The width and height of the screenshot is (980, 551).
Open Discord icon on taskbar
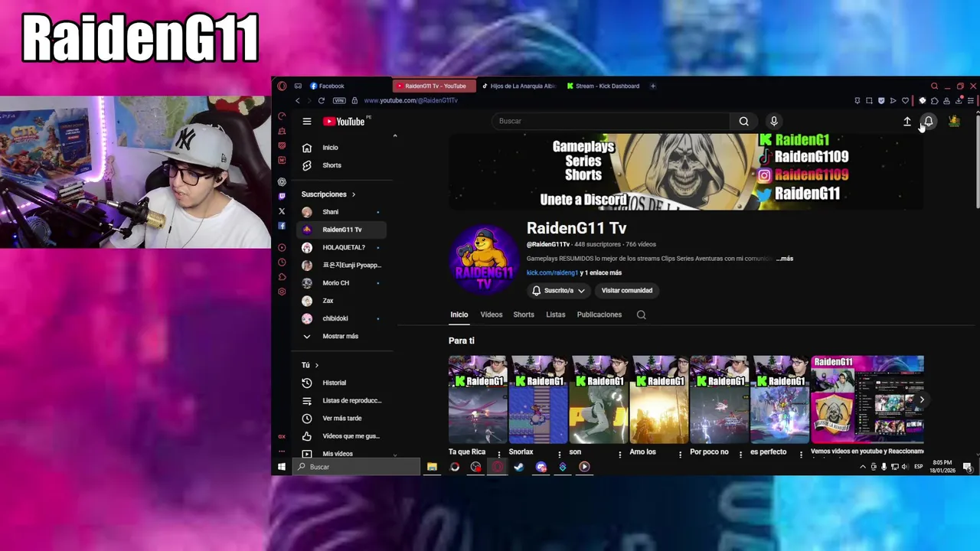541,467
